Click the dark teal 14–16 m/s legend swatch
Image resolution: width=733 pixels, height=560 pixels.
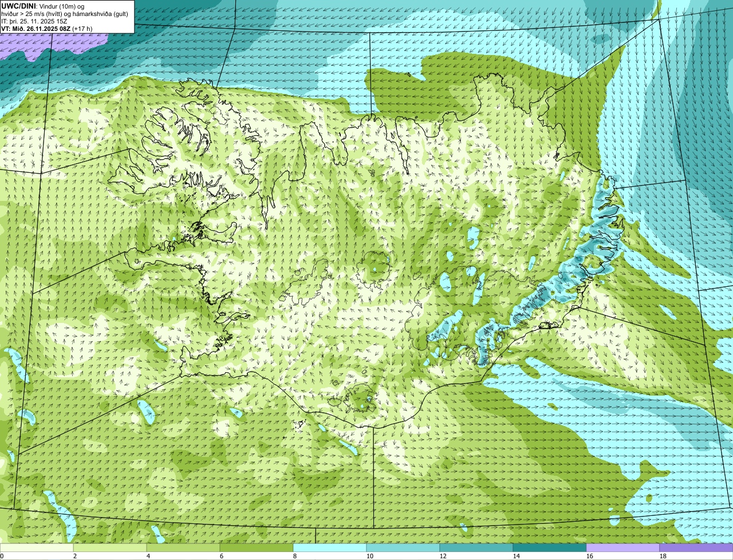click(550, 547)
